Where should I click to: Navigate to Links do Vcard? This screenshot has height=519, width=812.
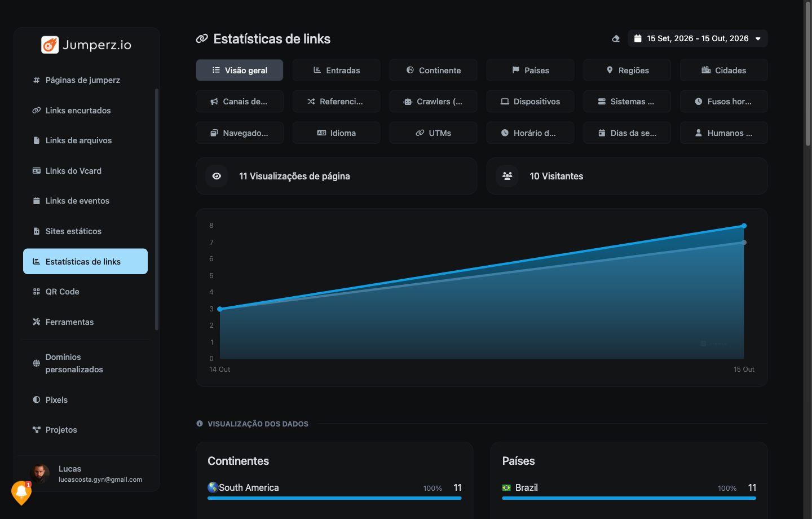[x=85, y=171]
